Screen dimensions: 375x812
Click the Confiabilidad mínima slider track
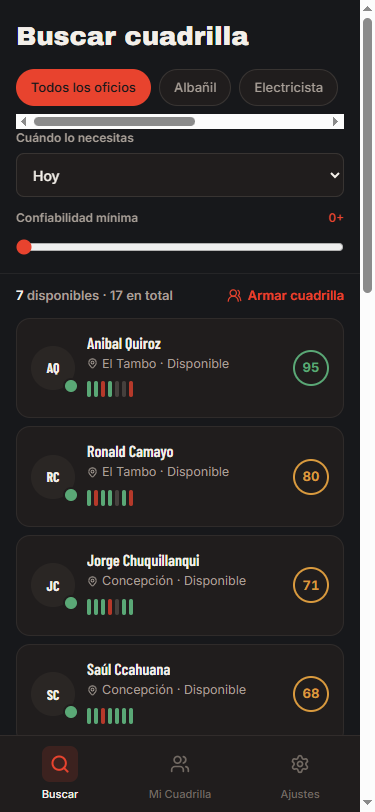tap(180, 247)
